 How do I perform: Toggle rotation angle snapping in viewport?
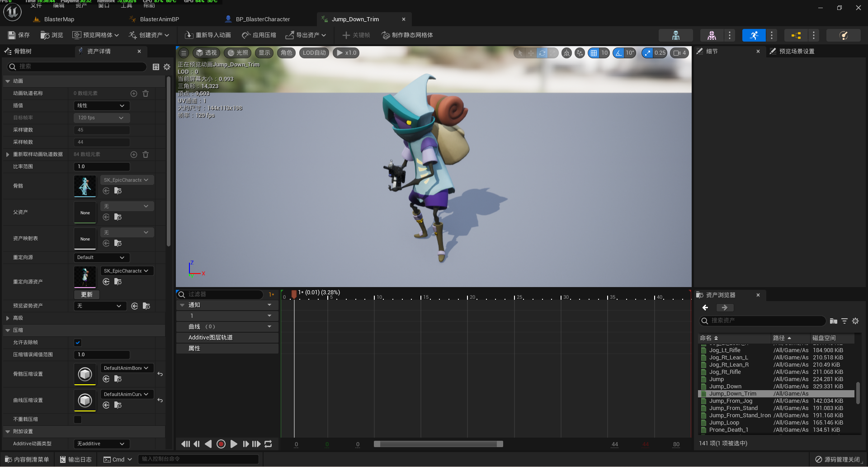(618, 53)
